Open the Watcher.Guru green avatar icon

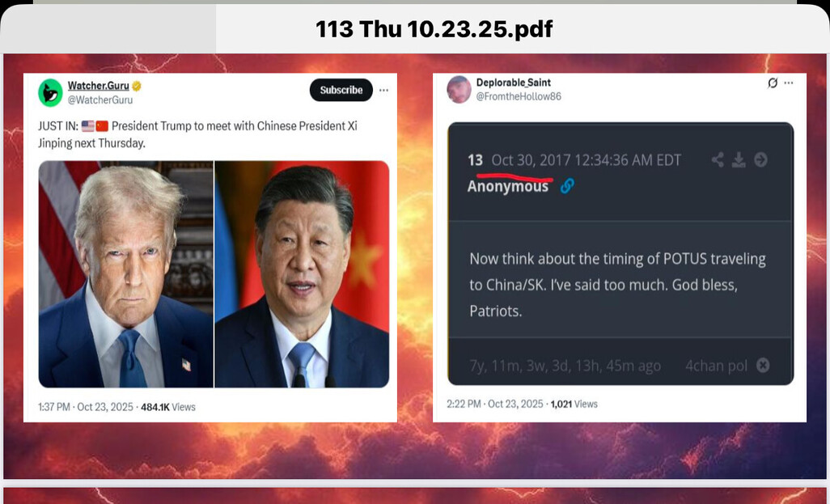(50, 92)
